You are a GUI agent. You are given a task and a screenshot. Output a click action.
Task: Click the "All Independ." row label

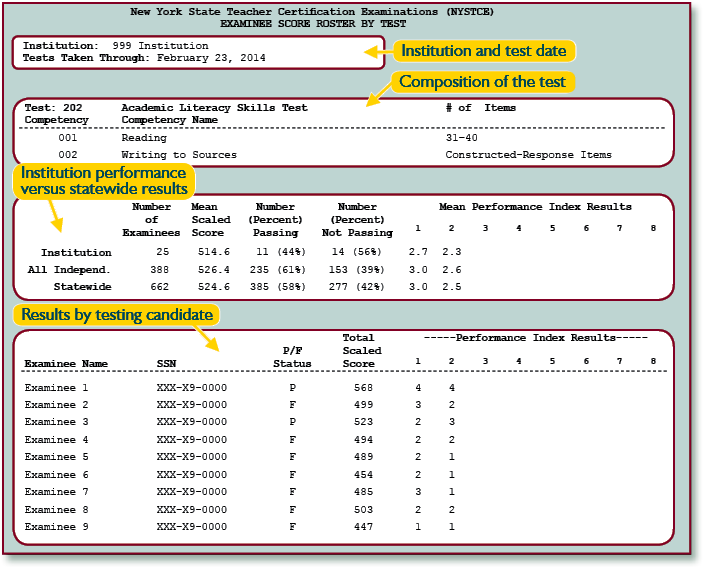pos(69,270)
